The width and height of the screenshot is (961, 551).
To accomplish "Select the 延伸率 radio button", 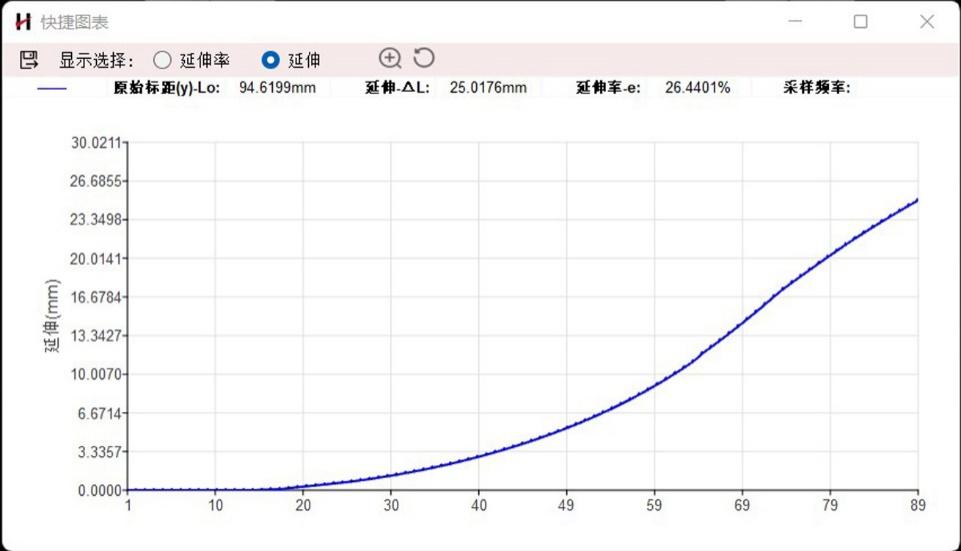I will tap(162, 60).
